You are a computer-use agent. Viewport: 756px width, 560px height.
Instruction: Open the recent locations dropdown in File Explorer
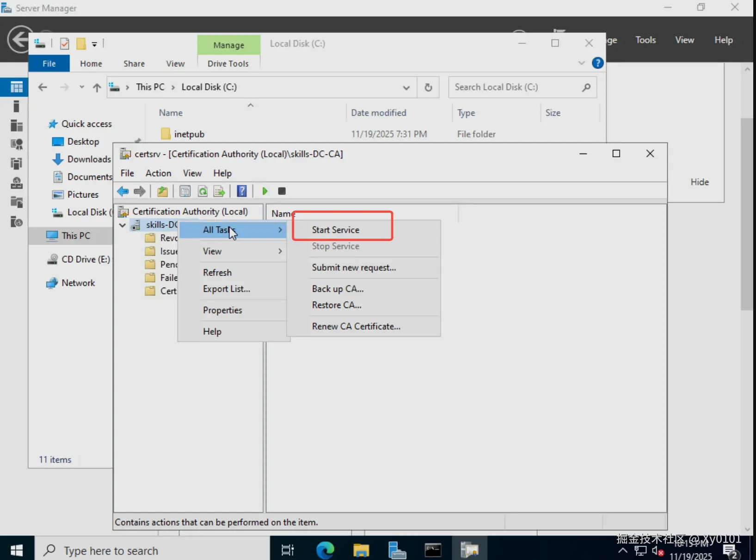coord(82,87)
